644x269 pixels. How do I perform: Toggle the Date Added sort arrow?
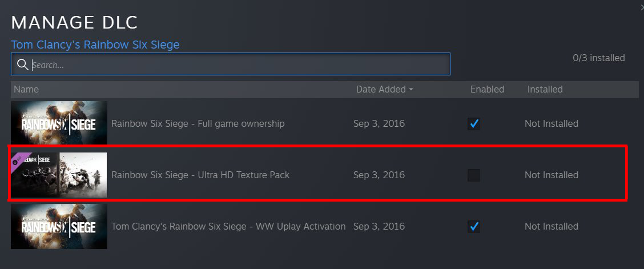click(411, 90)
